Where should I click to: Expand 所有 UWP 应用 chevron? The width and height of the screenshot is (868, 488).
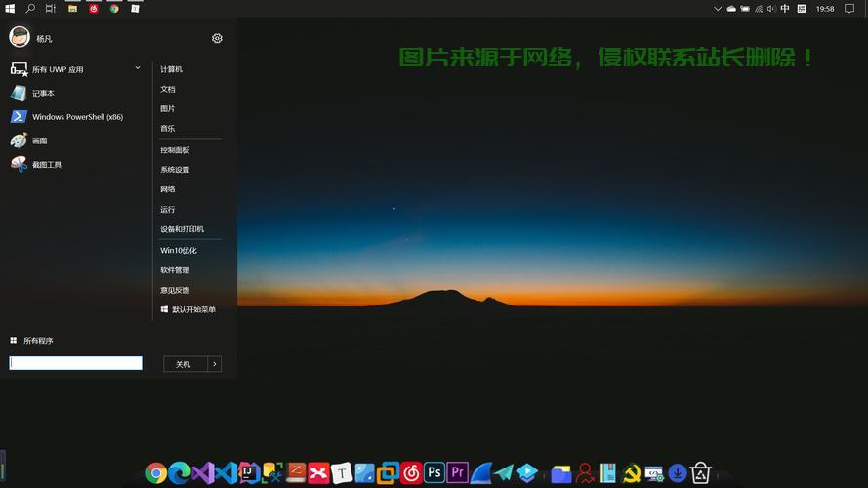click(x=138, y=68)
